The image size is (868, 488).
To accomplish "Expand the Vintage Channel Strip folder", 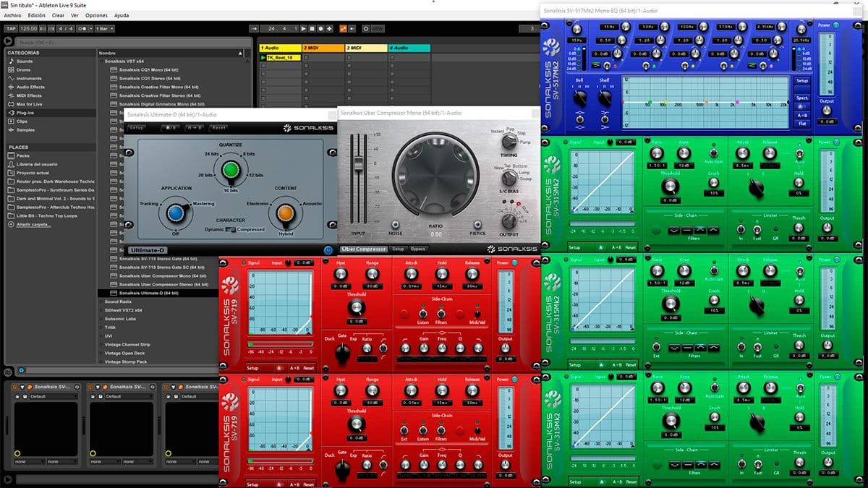I will 101,344.
